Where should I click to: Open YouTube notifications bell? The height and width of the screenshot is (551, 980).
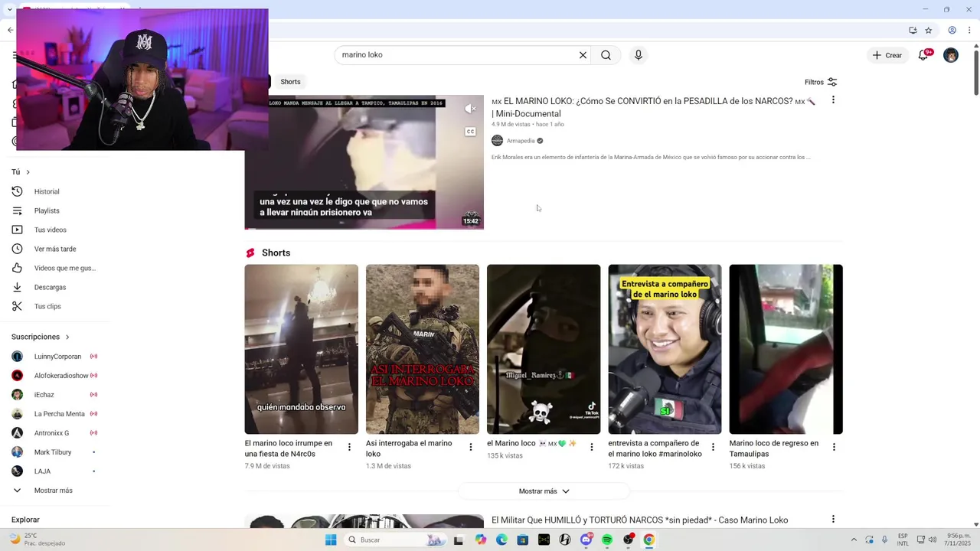coord(924,55)
